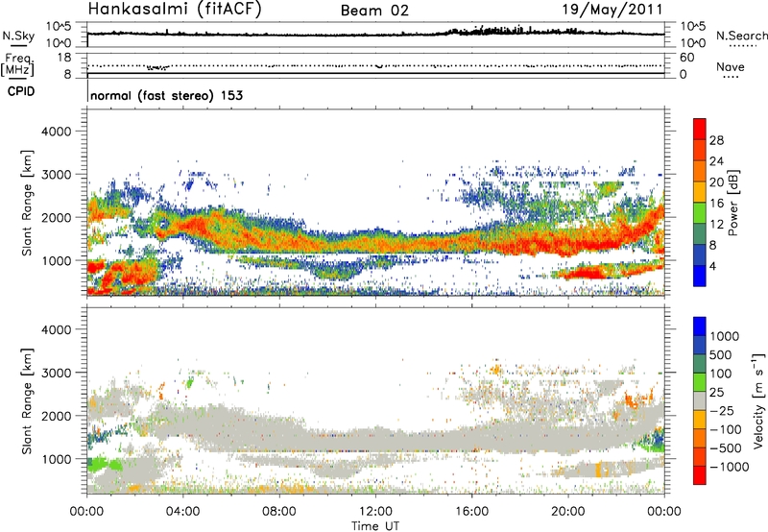The width and height of the screenshot is (768, 532).
Task: Click the Time UT axis label
Action: [x=375, y=526]
